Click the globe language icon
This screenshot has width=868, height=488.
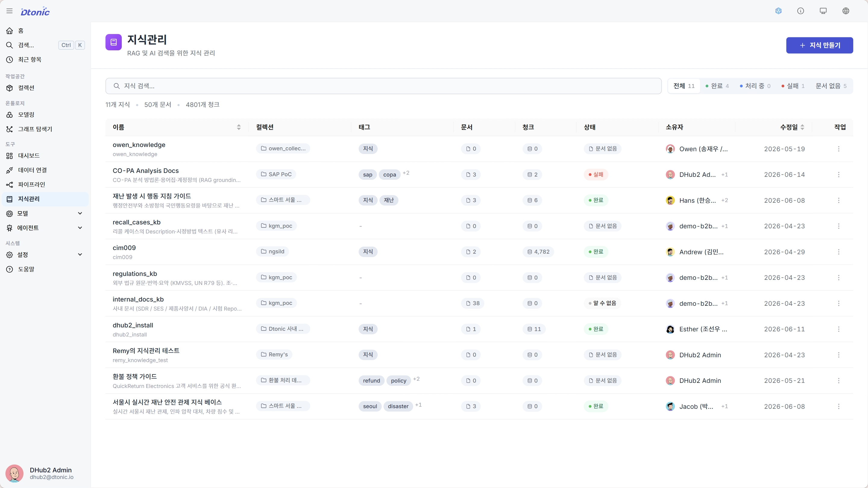click(x=846, y=11)
